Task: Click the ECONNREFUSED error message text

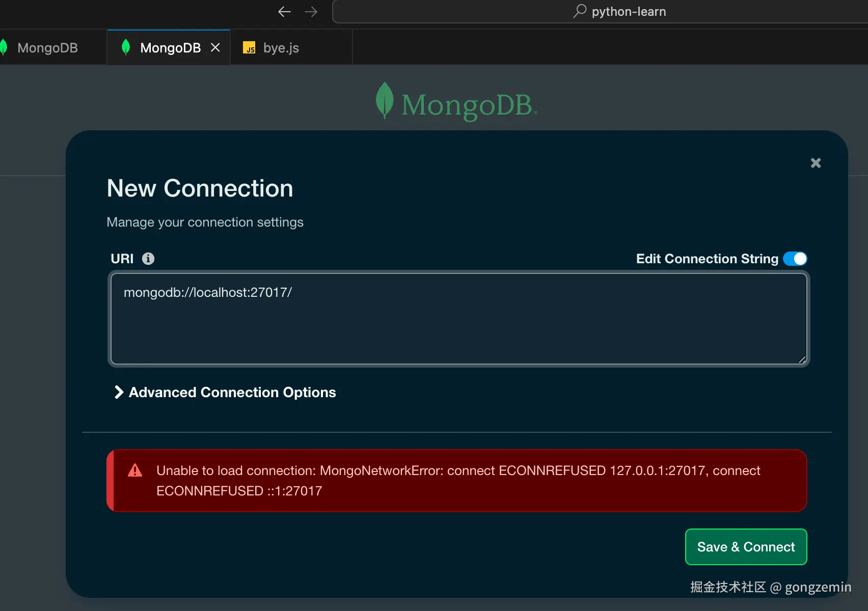Action: [458, 481]
